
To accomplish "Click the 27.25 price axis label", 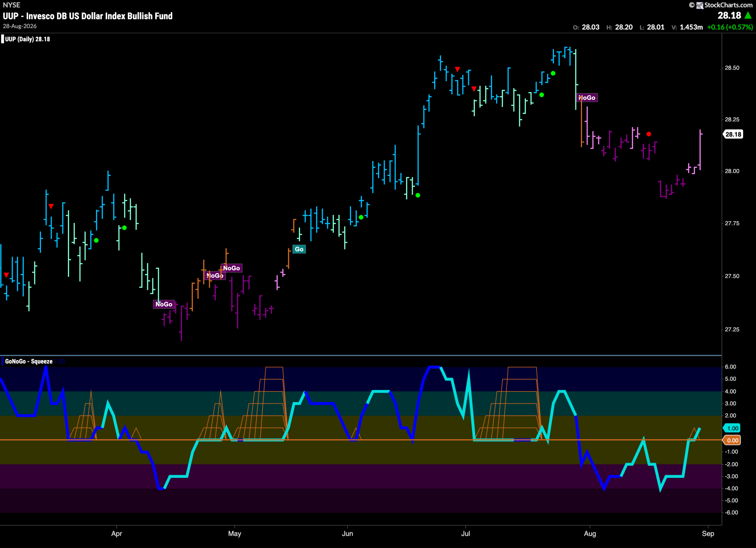I will (x=732, y=329).
